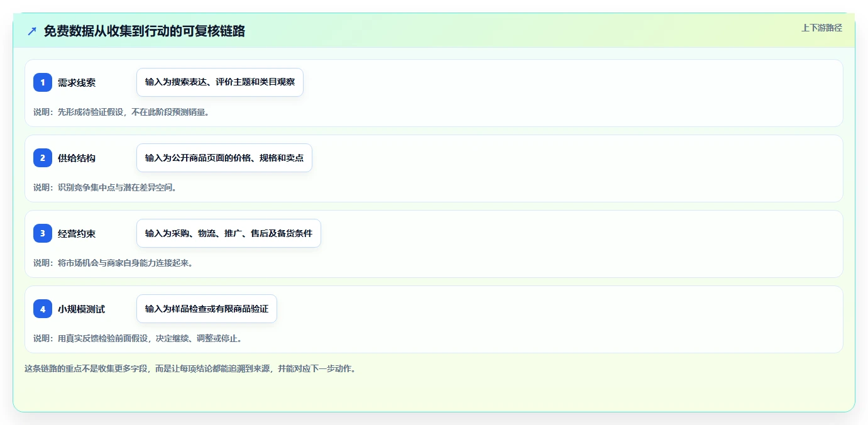Click the 输入为采购、物流、推广、售后及备货条件 chip
Viewport: 868px width, 425px height.
tap(229, 233)
